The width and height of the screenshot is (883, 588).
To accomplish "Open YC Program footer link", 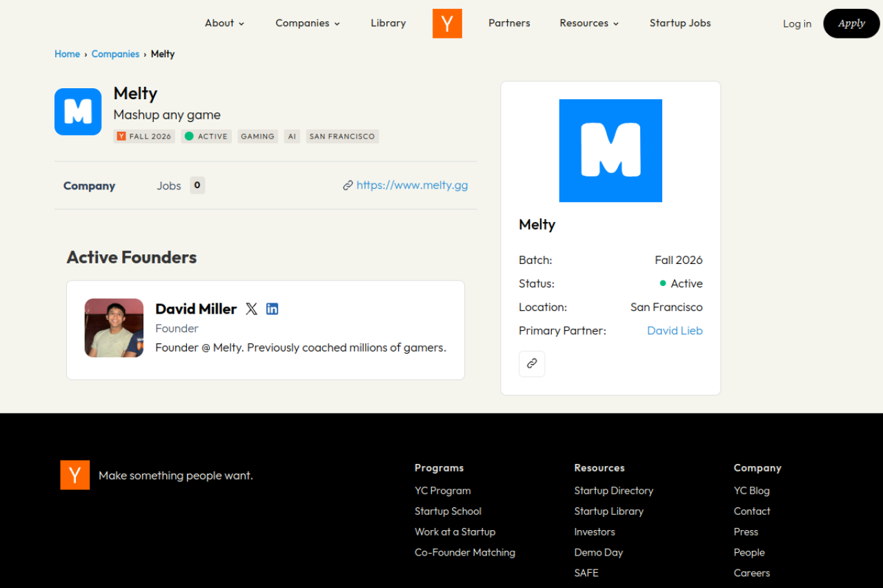I will (x=443, y=491).
